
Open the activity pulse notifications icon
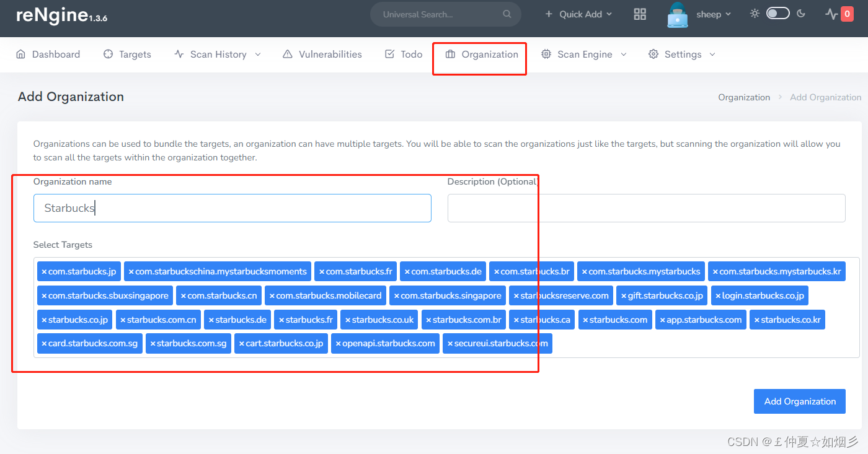click(831, 14)
